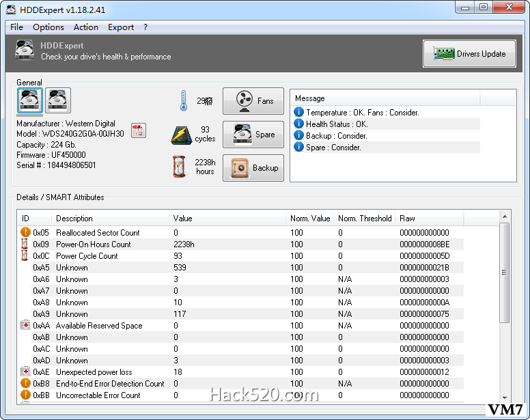Screen dimensions: 530x420
Task: Click the Backup button
Action: coord(253,168)
